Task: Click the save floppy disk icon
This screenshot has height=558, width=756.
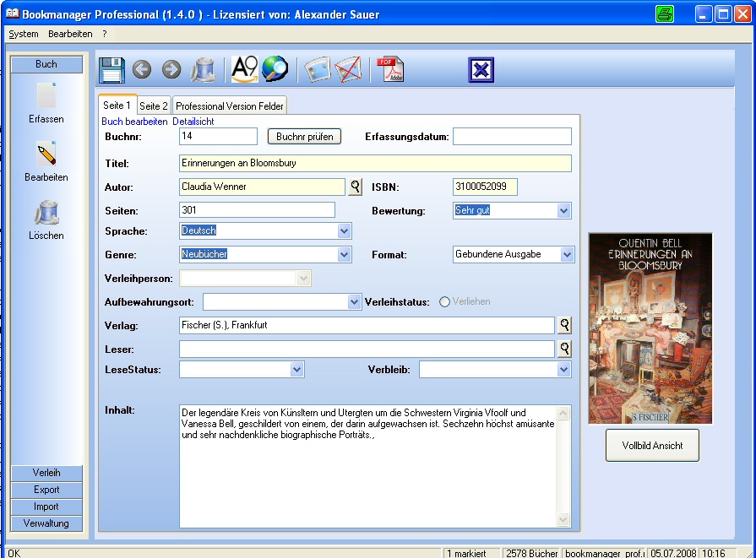Action: coord(112,69)
